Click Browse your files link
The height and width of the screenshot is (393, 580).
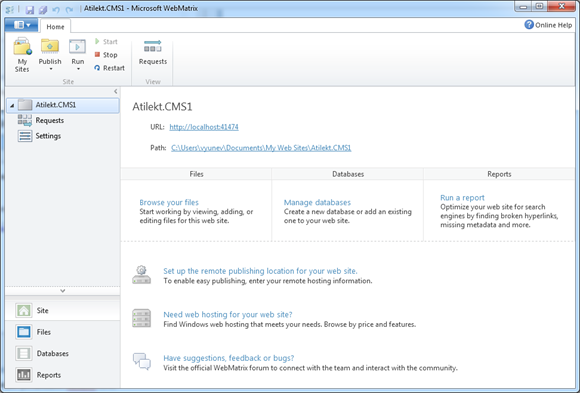coord(169,202)
